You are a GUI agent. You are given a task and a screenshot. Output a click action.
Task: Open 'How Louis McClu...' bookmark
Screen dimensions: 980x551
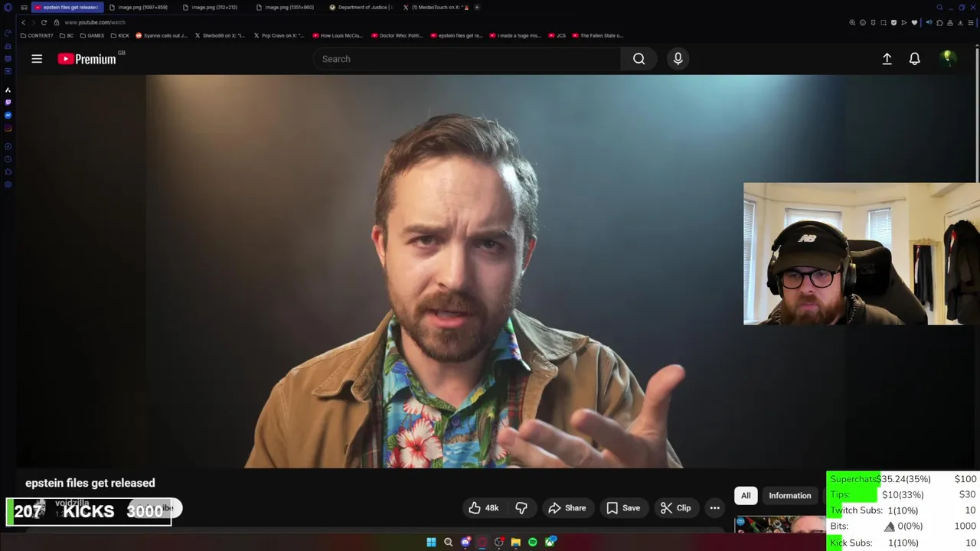pyautogui.click(x=338, y=35)
